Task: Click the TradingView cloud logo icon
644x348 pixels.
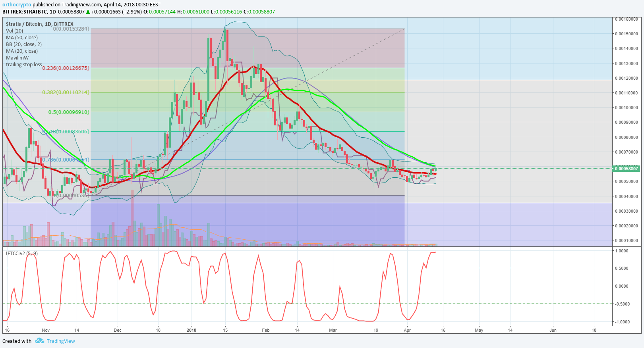Action: tap(39, 341)
